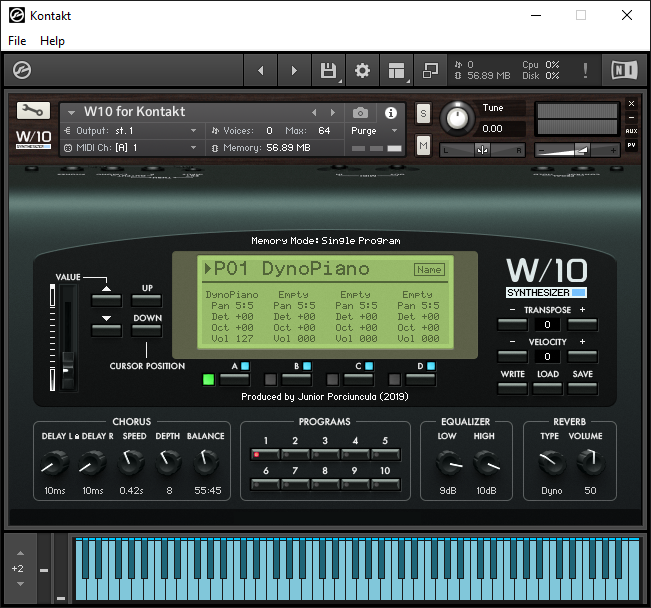Screen dimensions: 651x608
Task: Toggle chorus delay link lock icon
Action: tap(77, 436)
